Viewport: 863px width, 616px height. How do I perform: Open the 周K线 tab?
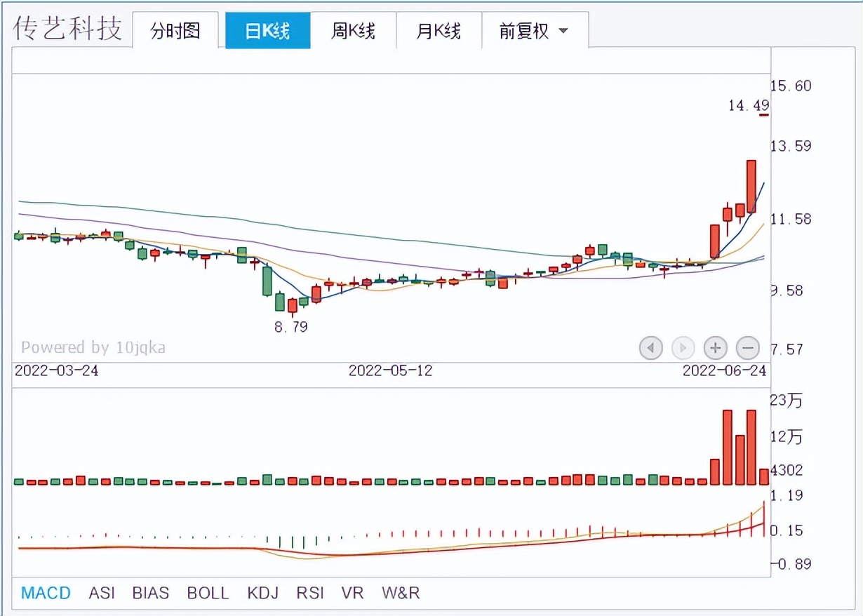coord(353,31)
